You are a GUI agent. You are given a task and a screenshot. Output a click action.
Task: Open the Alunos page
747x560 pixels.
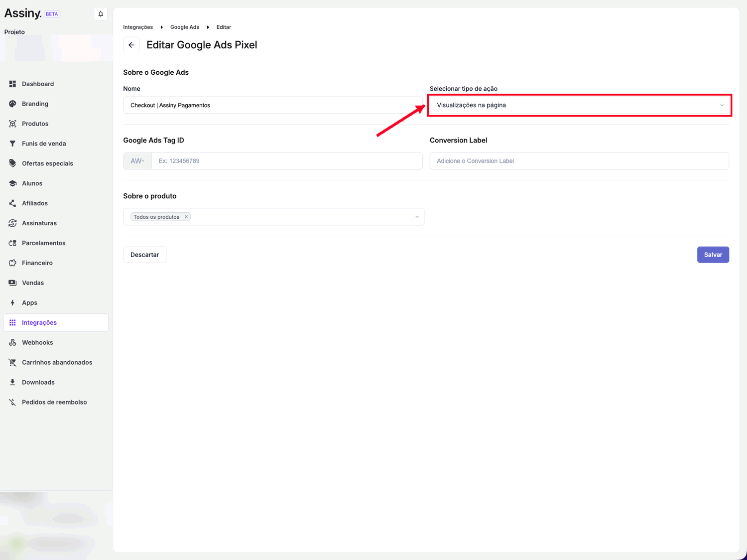(56, 183)
